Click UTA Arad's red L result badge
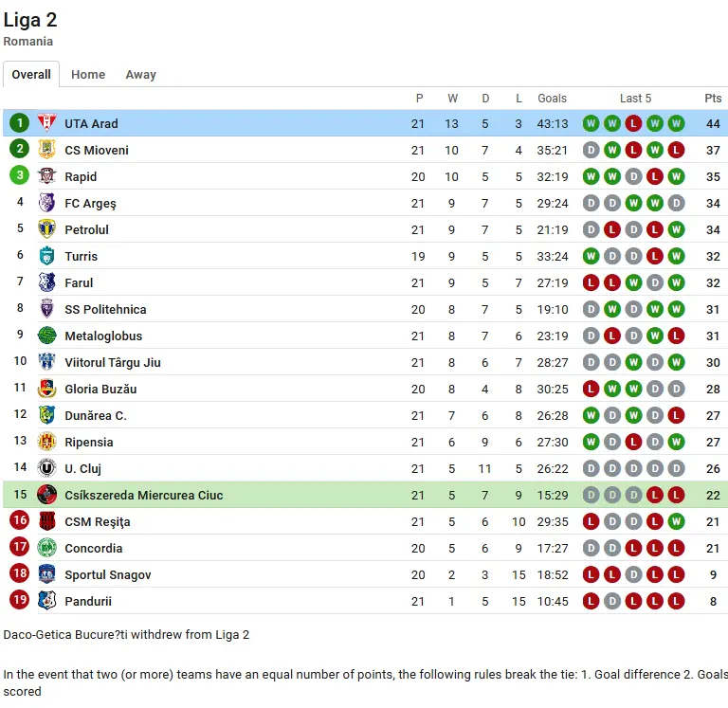Screen dimensions: 728x708 [x=633, y=123]
